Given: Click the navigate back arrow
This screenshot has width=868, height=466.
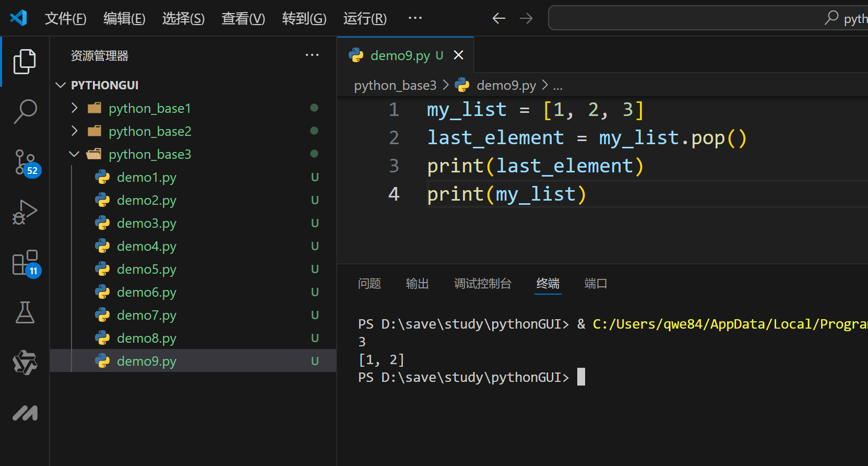Looking at the screenshot, I should [x=499, y=18].
